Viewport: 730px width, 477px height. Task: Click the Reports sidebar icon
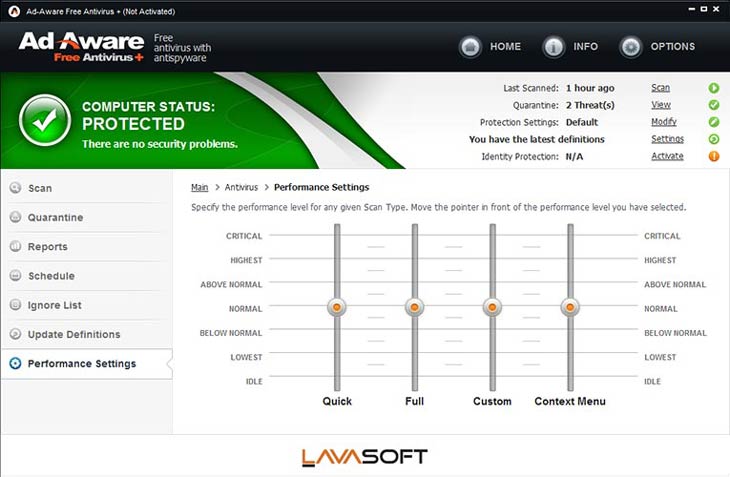tap(15, 246)
